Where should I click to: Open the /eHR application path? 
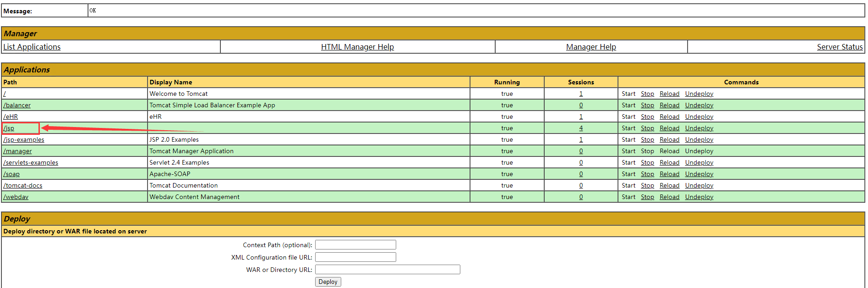11,117
